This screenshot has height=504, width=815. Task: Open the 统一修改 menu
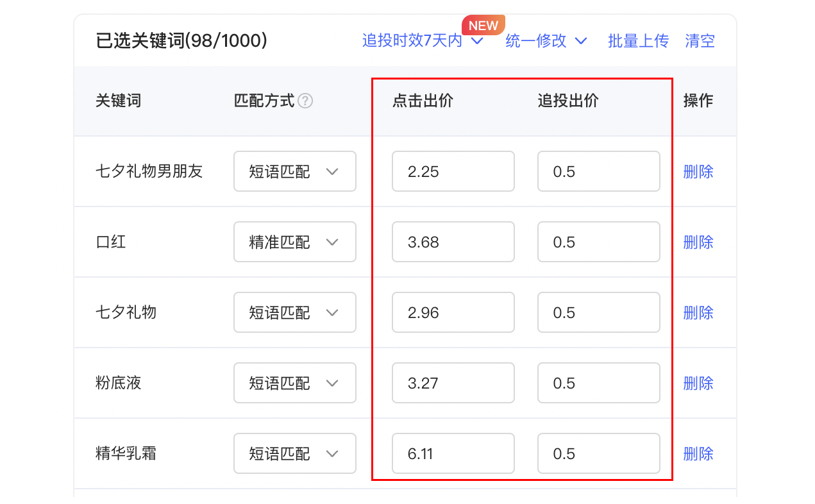click(535, 41)
